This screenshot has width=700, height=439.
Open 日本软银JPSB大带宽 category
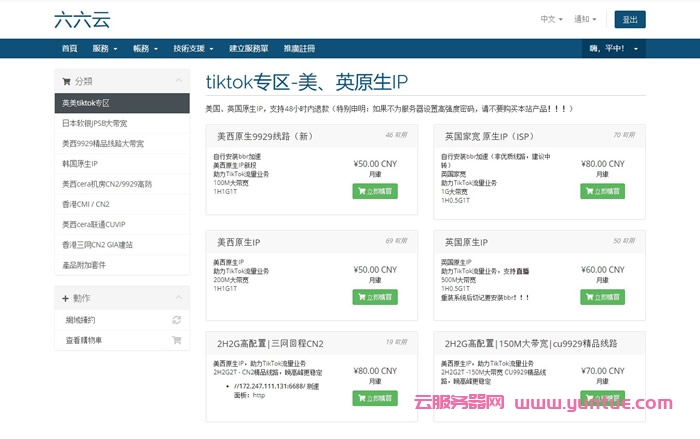(x=97, y=123)
